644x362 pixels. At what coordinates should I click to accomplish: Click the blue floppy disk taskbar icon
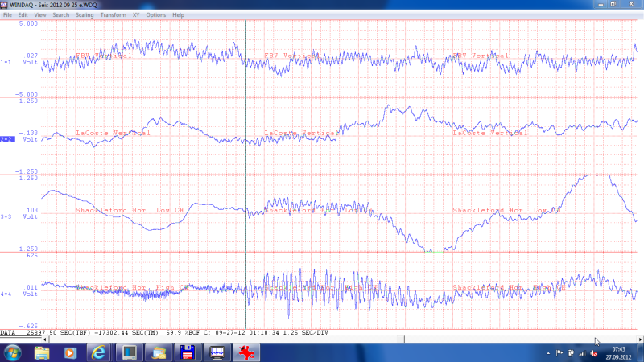pos(188,353)
